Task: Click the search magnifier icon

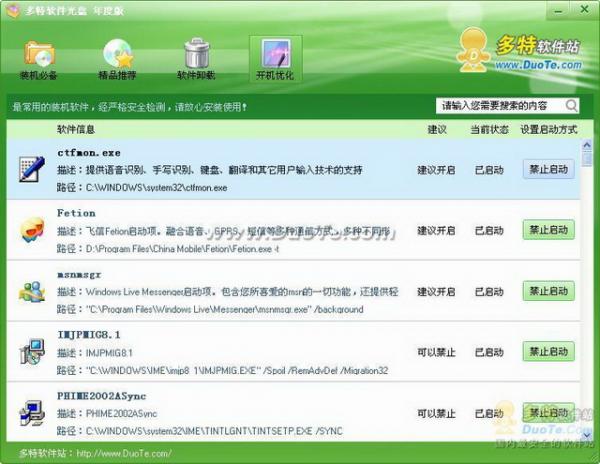Action: pos(571,106)
